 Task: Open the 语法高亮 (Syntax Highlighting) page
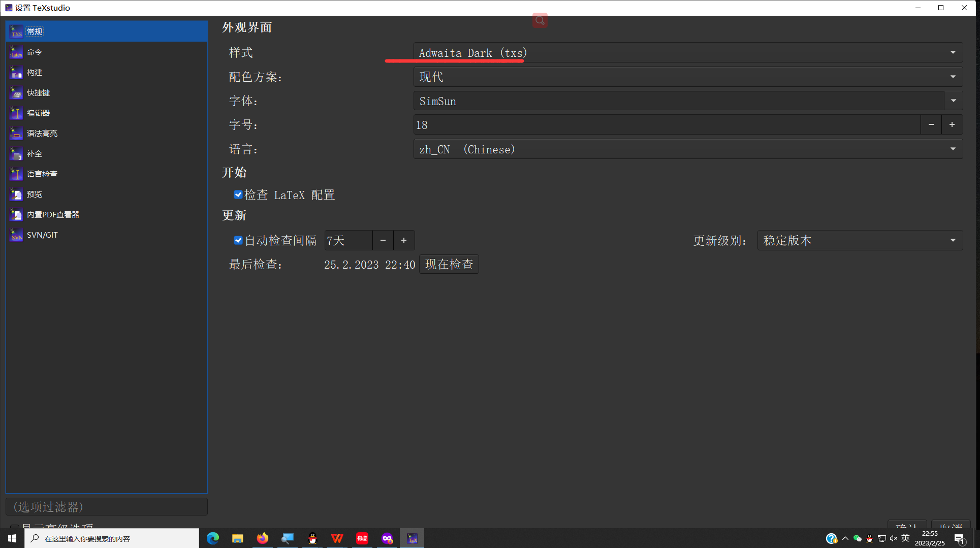[107, 133]
